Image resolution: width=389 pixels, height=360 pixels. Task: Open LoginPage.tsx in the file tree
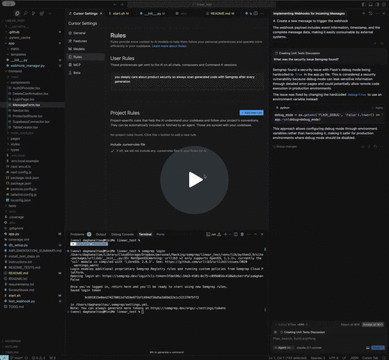[23, 99]
